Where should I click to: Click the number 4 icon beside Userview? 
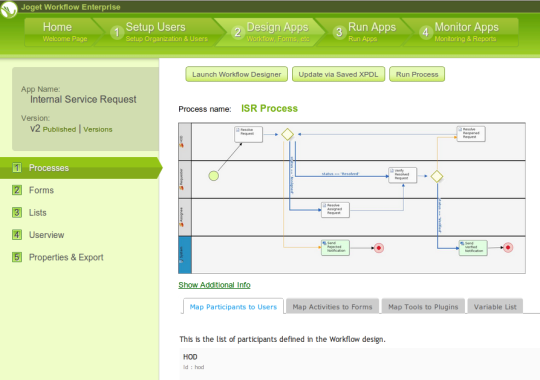click(x=17, y=235)
